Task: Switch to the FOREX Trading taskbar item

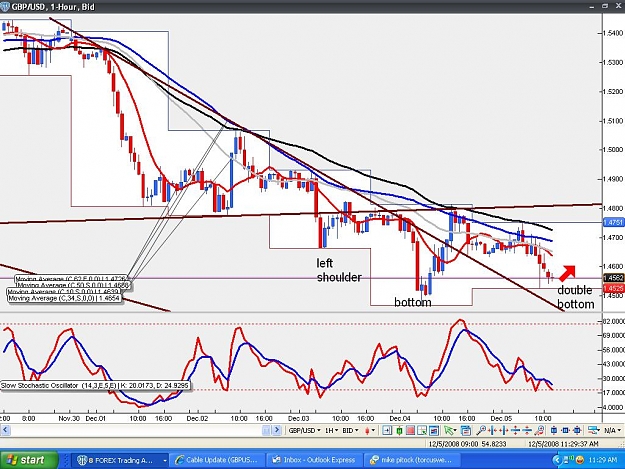Action: pyautogui.click(x=122, y=460)
